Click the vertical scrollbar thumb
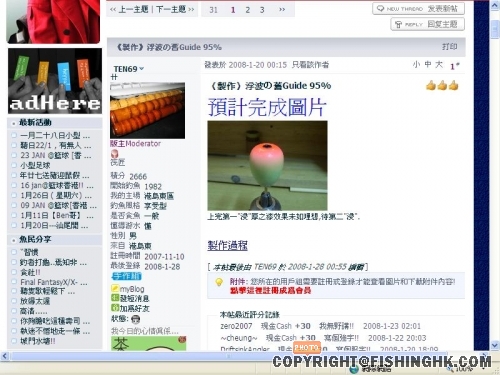The height and width of the screenshot is (375, 500). point(495,28)
